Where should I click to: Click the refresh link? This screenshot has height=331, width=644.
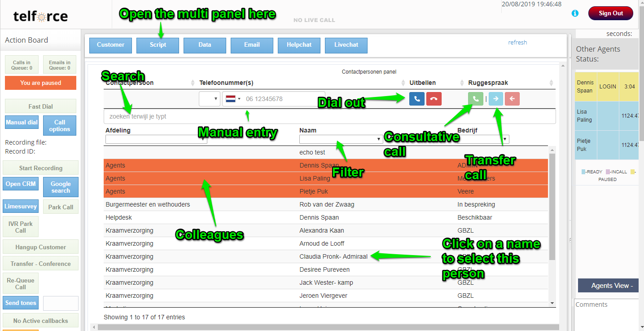517,43
